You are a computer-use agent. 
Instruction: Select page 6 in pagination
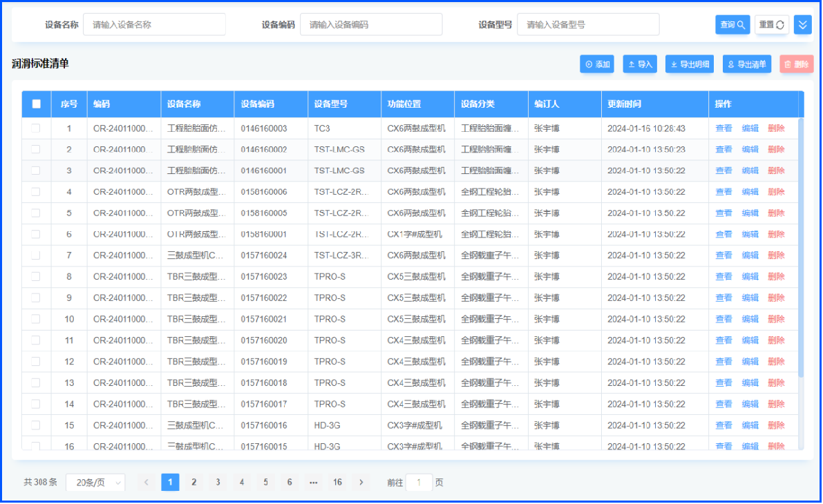tap(290, 483)
